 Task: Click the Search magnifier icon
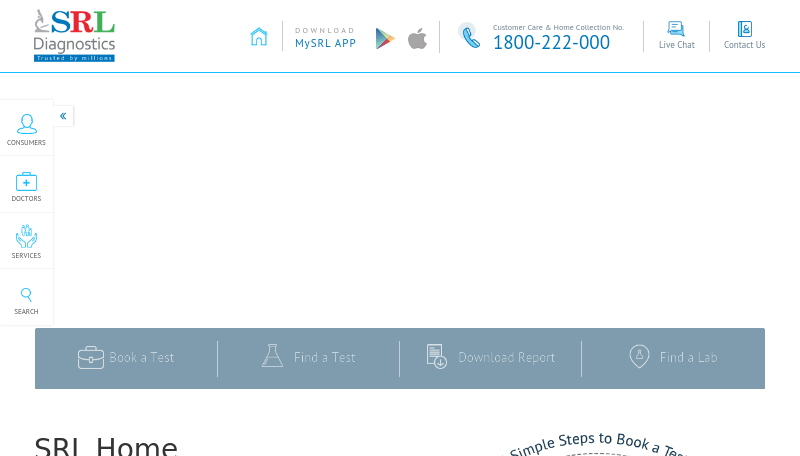(26, 294)
